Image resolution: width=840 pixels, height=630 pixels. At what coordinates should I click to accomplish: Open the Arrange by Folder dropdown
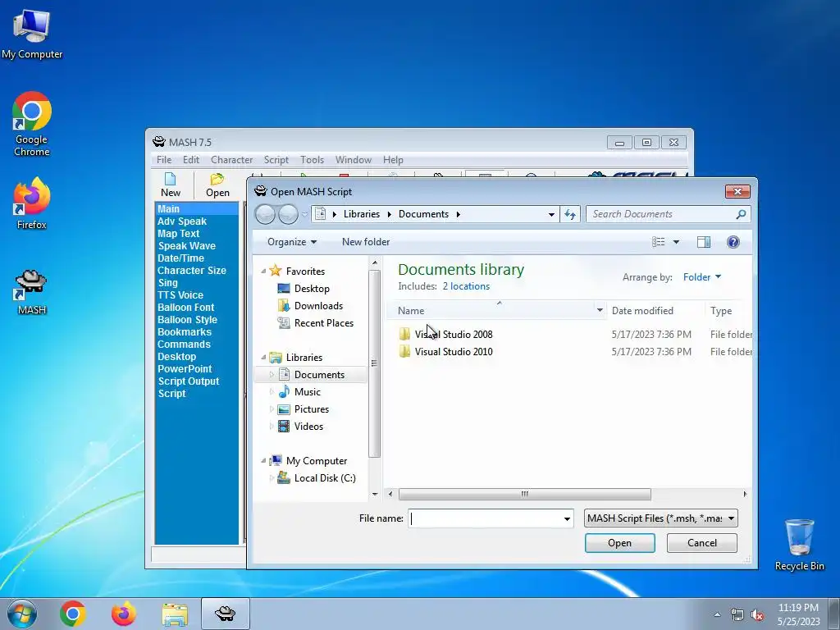[x=702, y=277]
